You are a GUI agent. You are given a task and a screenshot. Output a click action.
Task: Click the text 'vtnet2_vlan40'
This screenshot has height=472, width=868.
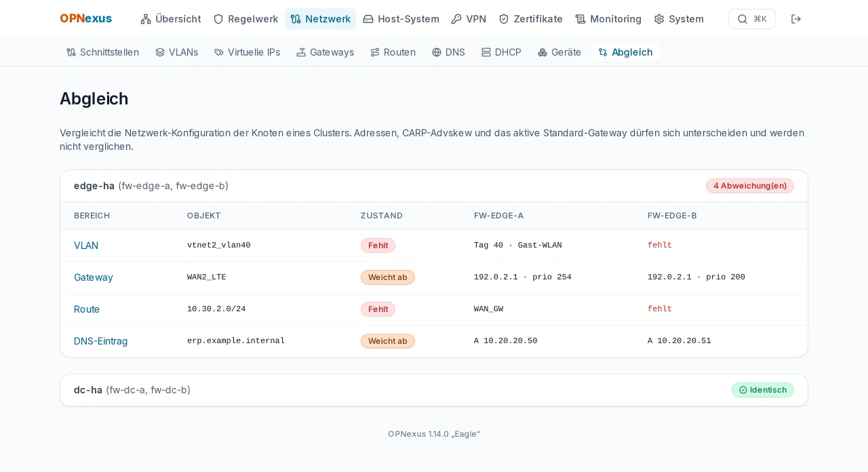point(219,245)
